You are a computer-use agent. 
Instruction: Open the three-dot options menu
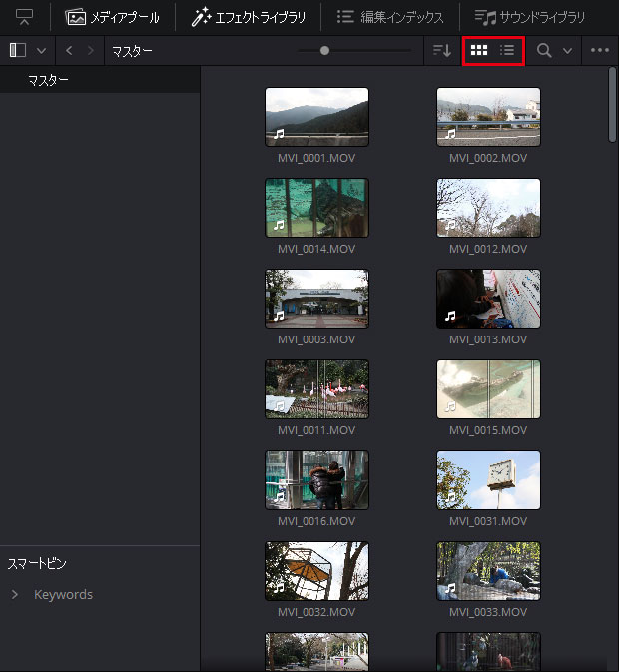click(x=599, y=50)
